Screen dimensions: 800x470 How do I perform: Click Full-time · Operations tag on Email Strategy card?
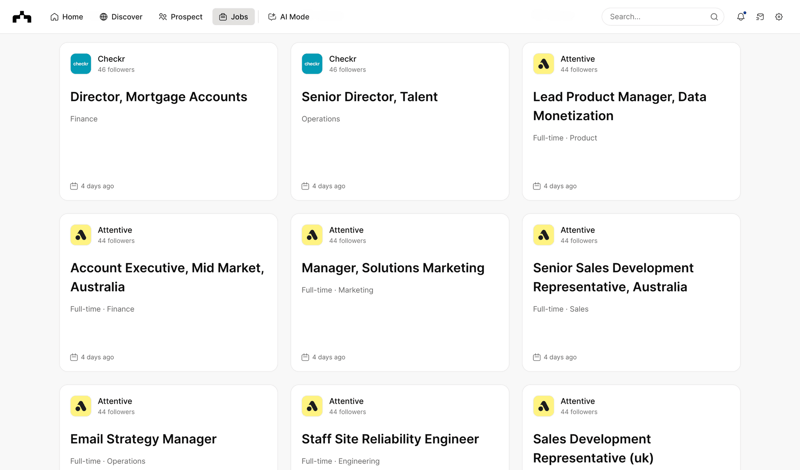(108, 461)
